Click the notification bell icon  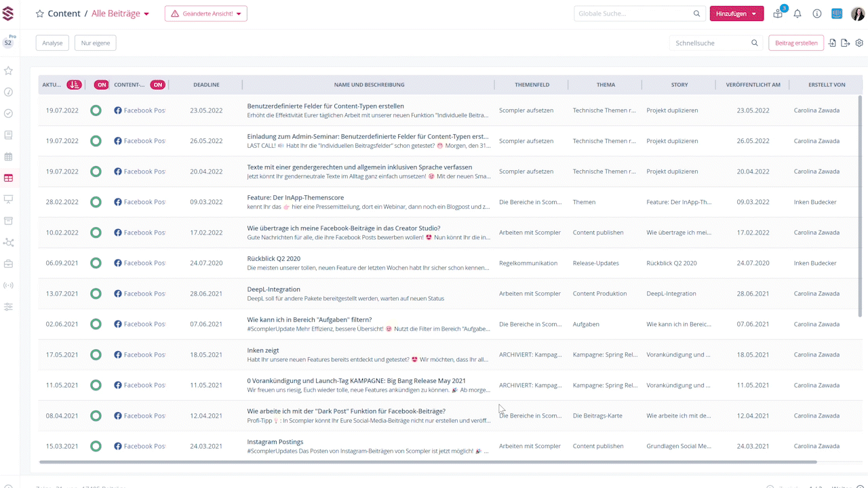(797, 14)
